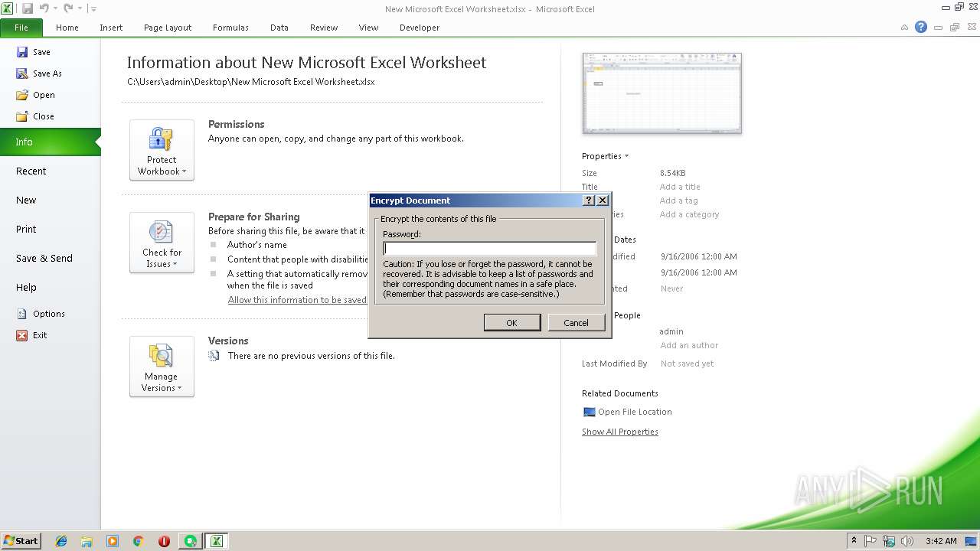980x551 pixels.
Task: Click Add an author field
Action: click(x=689, y=345)
